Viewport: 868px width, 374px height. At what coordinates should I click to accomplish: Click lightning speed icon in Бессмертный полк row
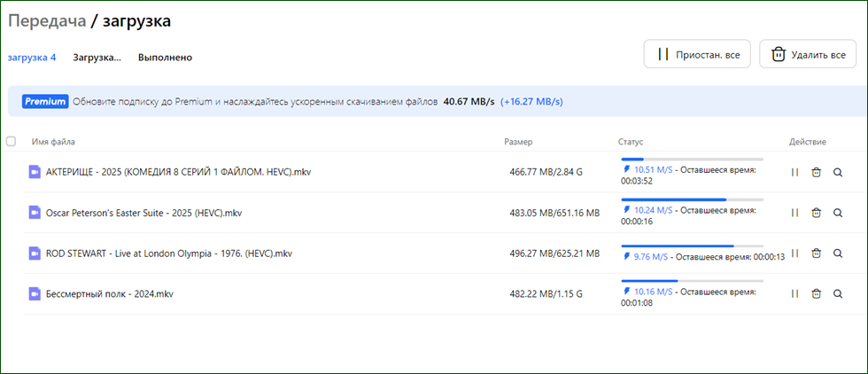pos(627,292)
